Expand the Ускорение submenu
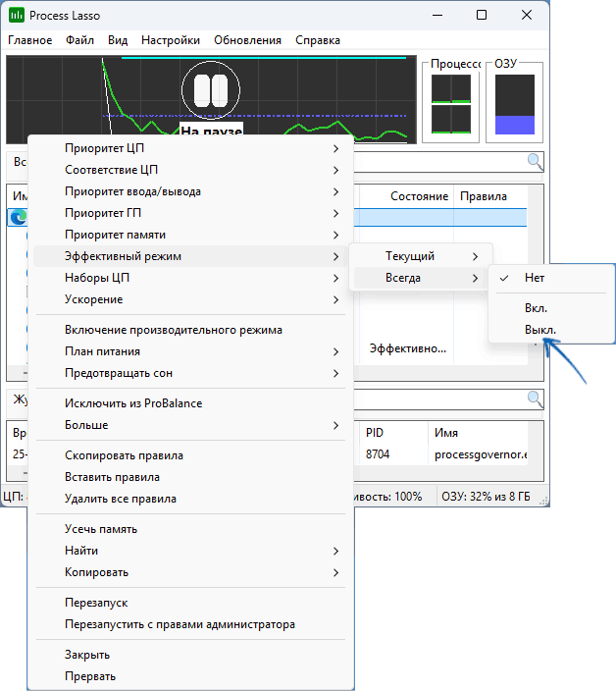 click(x=190, y=299)
